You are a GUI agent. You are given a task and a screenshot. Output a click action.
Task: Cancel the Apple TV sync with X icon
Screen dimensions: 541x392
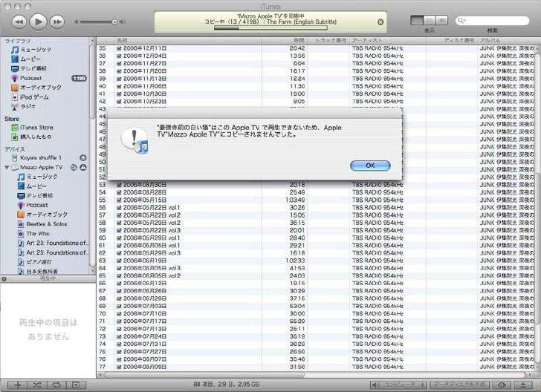click(x=380, y=22)
